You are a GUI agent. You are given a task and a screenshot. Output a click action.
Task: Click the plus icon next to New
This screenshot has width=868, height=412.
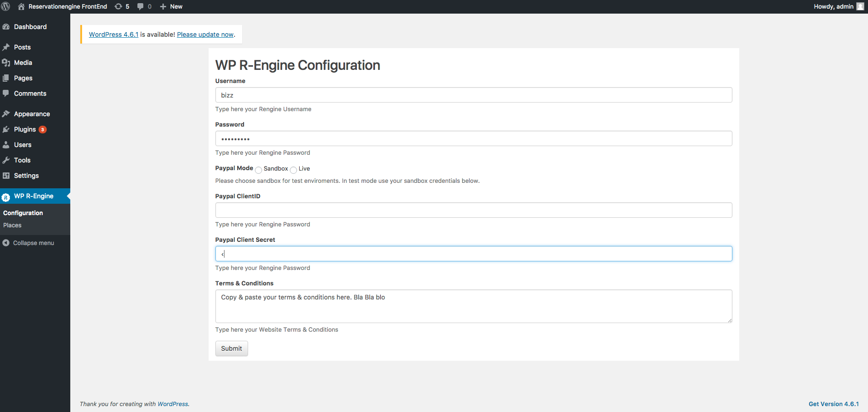pos(163,6)
